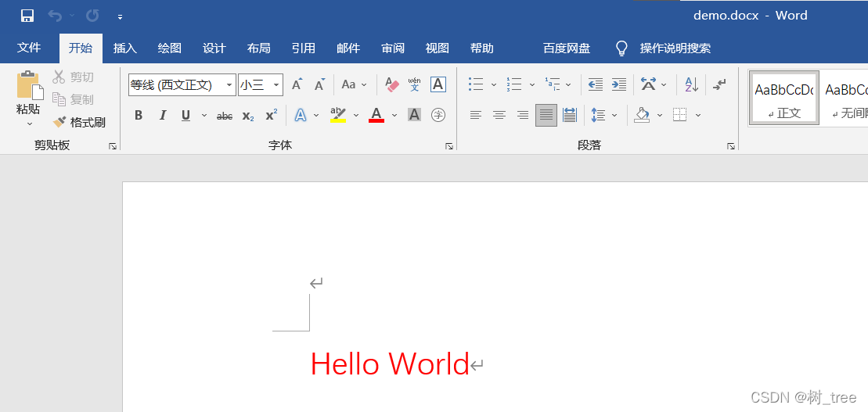Open the Chinese layout (中文版式) tool

(x=648, y=84)
